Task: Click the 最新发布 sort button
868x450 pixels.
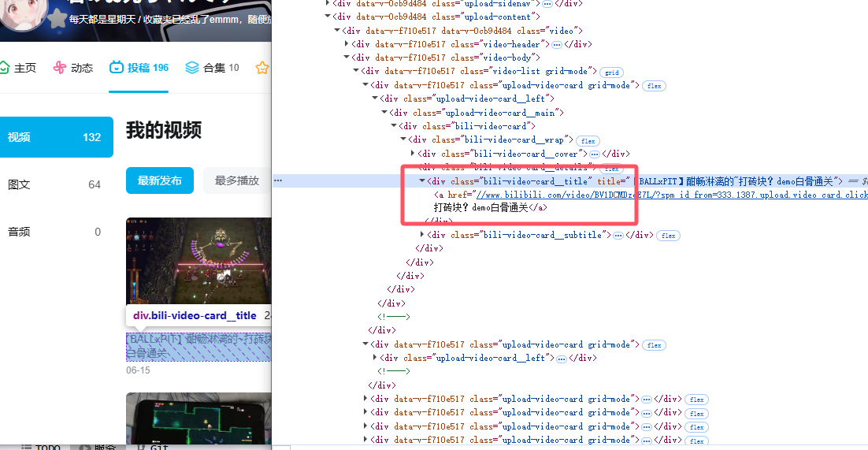Action: point(159,180)
